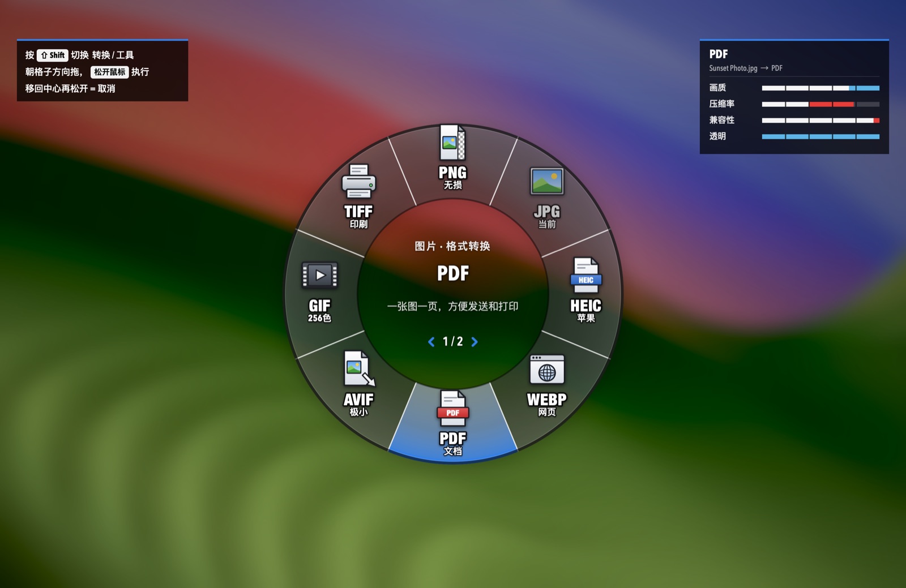The height and width of the screenshot is (588, 906).
Task: Click the hint 移回中心再松开 = 取消
Action: [x=70, y=89]
